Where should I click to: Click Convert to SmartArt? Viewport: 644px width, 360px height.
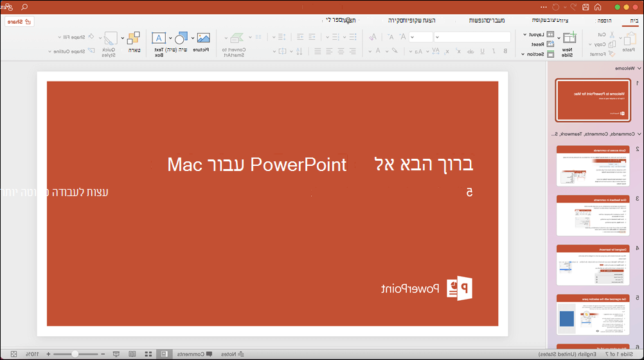click(x=236, y=39)
